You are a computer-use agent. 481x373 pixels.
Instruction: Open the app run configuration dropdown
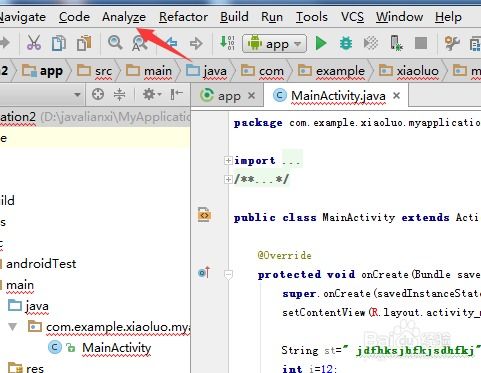pos(274,44)
